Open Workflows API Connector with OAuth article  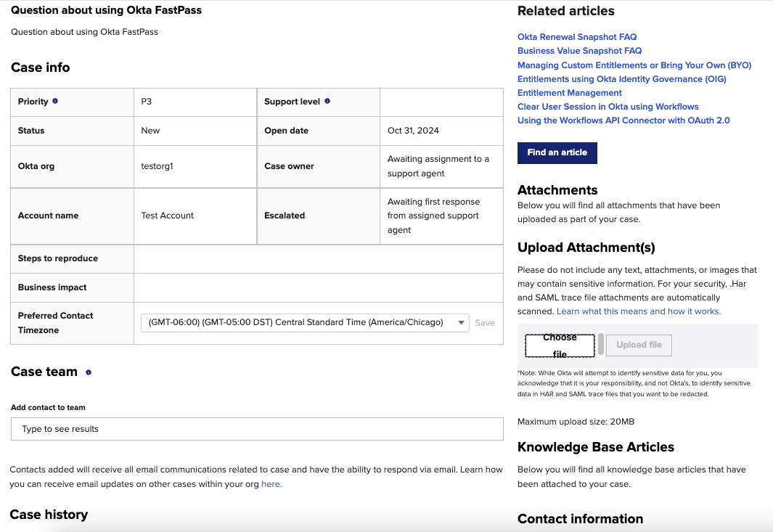pyautogui.click(x=623, y=120)
